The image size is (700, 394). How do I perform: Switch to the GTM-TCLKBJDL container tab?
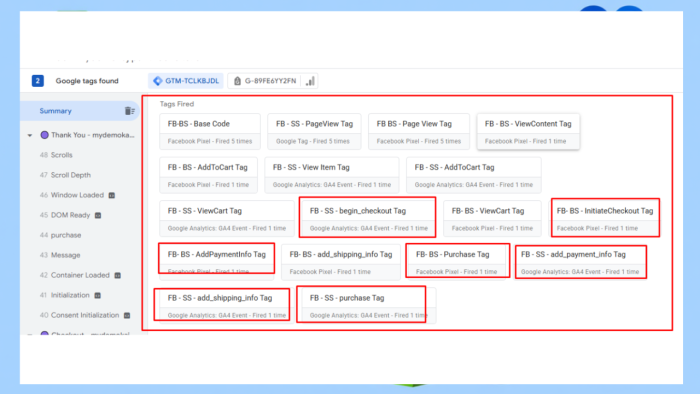(x=186, y=81)
